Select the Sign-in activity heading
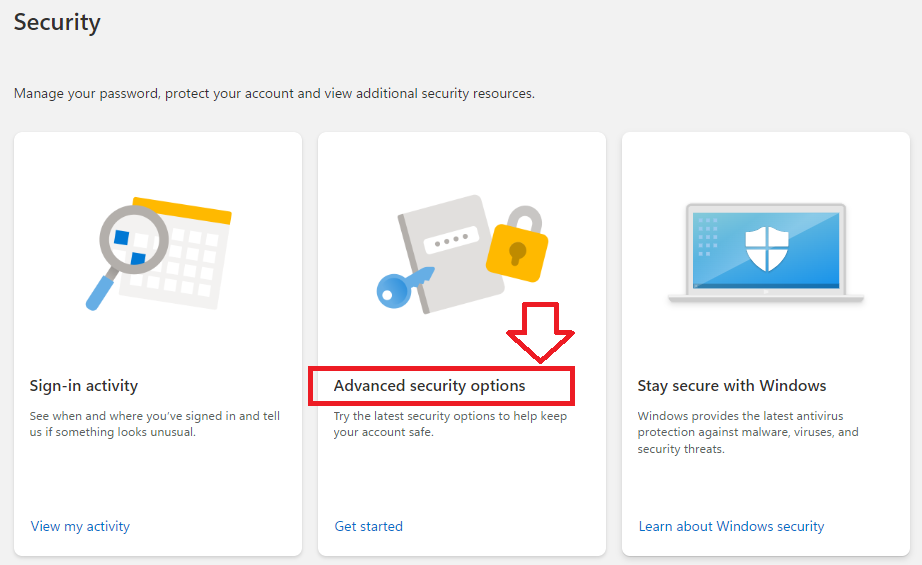Image resolution: width=922 pixels, height=565 pixels. tap(84, 386)
